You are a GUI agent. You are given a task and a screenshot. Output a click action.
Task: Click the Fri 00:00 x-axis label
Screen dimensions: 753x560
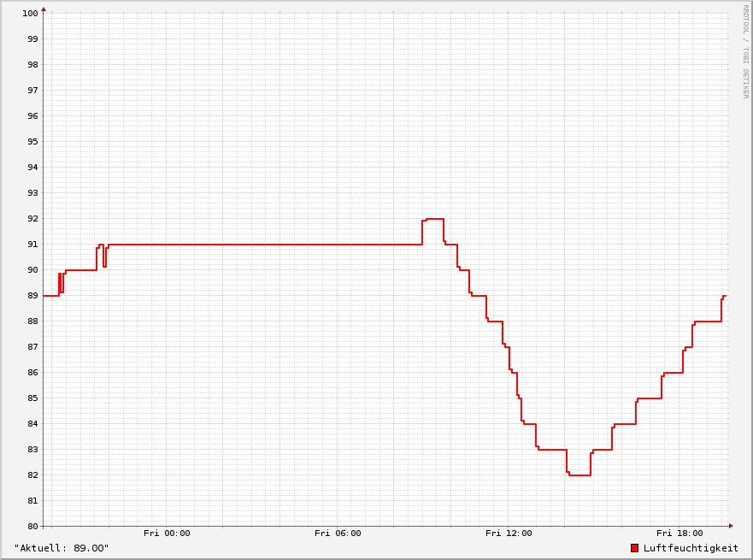167,533
